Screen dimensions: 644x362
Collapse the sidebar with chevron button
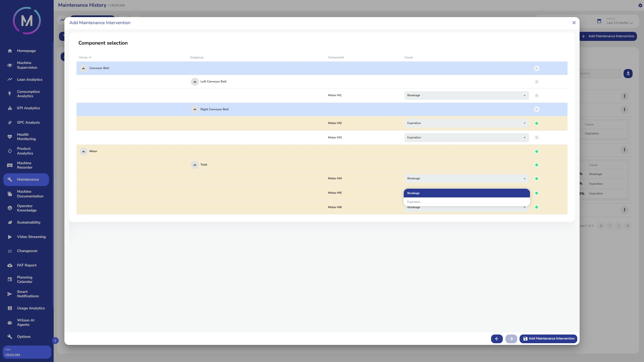coord(55,341)
